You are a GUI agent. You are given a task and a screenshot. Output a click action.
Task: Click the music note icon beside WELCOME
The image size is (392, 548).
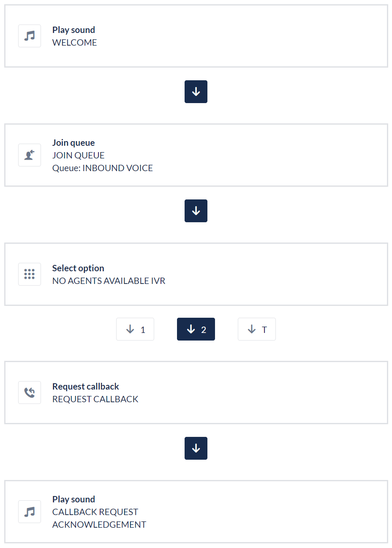point(30,36)
